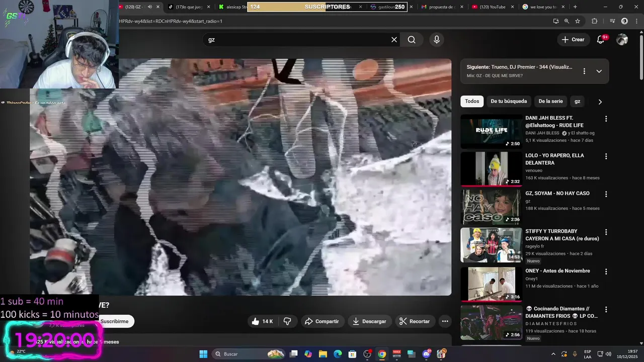Open Microsoft Store from taskbar
This screenshot has height=362, width=644.
353,354
